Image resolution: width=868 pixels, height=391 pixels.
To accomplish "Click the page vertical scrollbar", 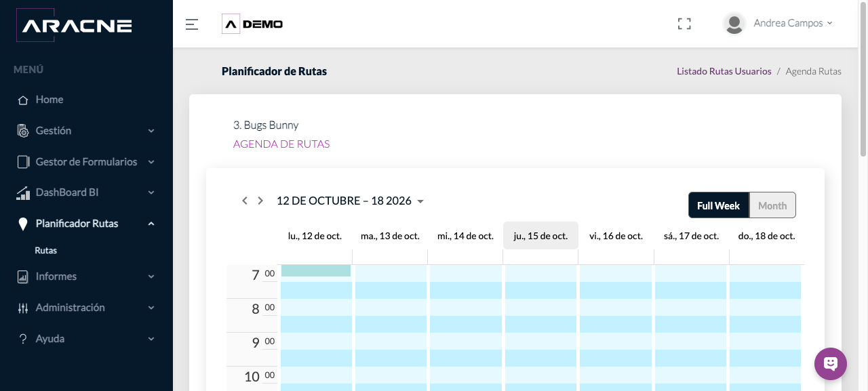I will (863, 79).
